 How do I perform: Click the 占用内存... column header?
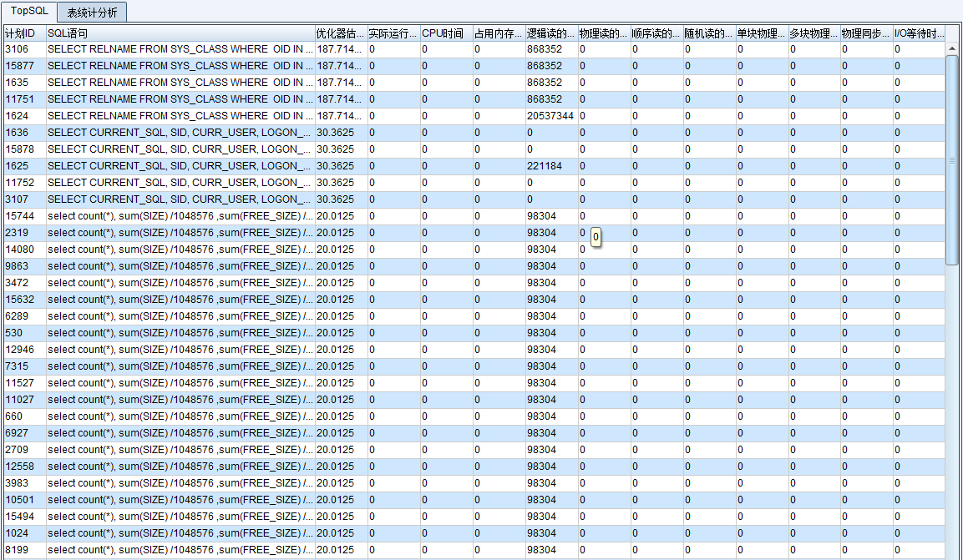coord(498,33)
